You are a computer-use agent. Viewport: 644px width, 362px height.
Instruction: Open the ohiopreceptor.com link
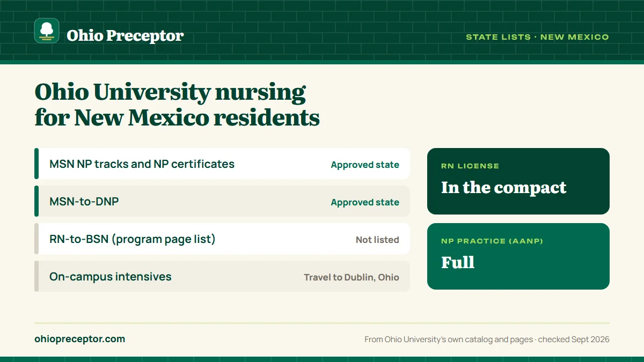coord(79,339)
